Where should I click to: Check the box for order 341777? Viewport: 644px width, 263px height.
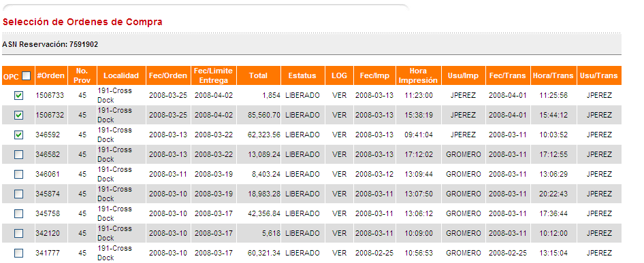[x=18, y=253]
